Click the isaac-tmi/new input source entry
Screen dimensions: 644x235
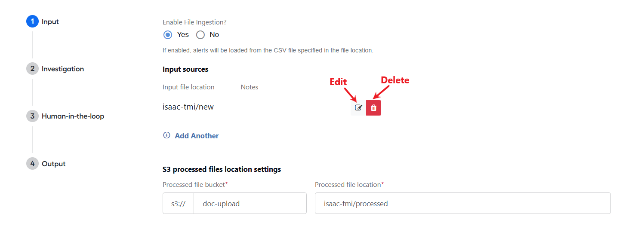188,107
